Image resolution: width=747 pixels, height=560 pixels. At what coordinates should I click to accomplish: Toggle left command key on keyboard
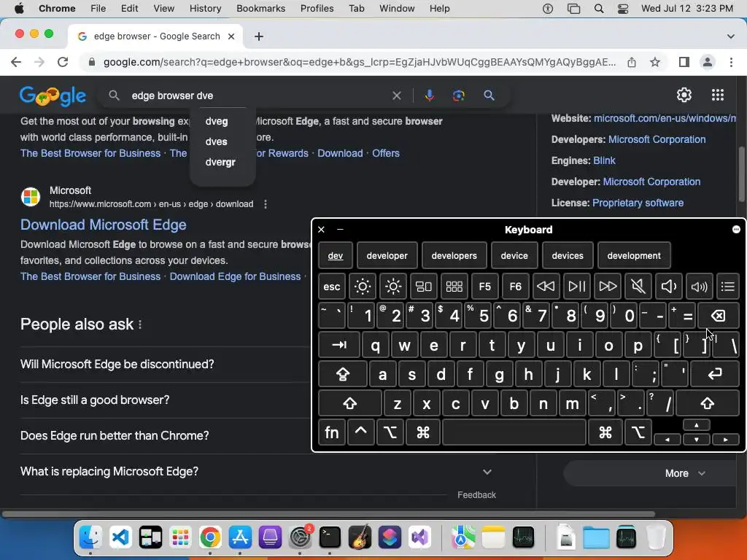pyautogui.click(x=423, y=432)
